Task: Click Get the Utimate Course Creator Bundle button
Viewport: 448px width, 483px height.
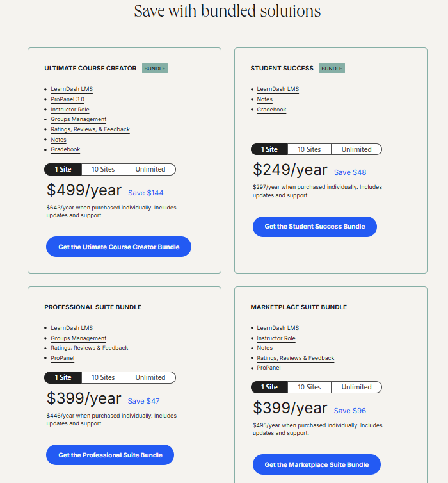Action: pos(118,247)
